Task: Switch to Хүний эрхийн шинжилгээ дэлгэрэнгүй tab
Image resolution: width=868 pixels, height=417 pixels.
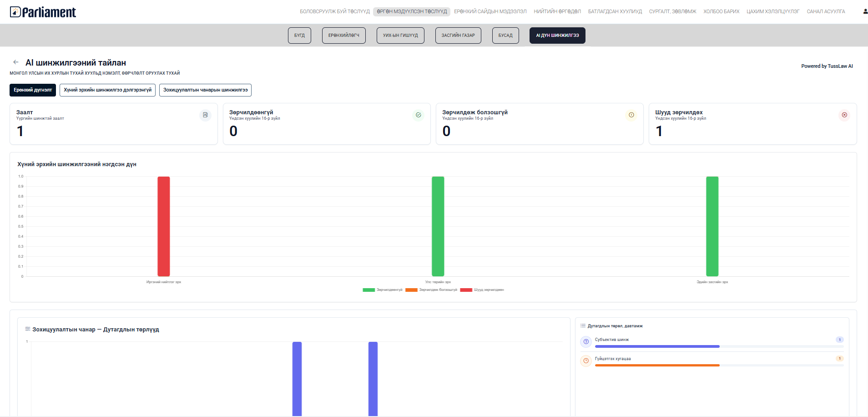Action: [x=107, y=90]
